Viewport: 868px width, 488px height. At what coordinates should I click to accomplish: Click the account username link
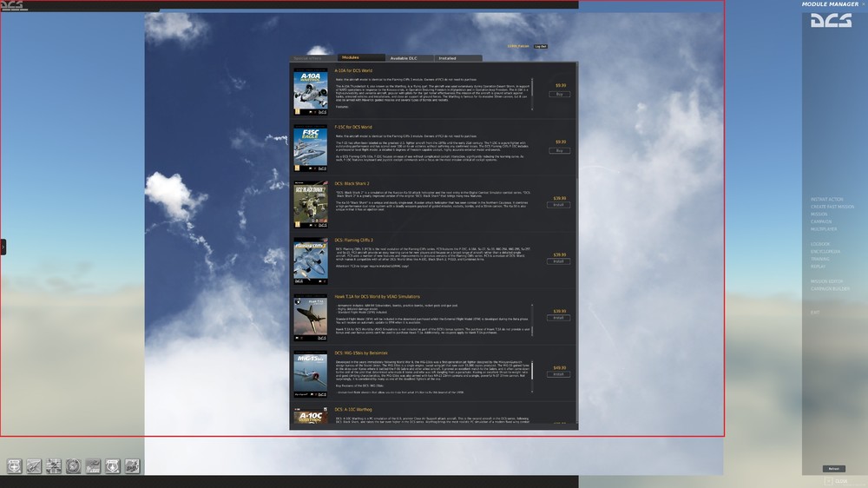coord(518,47)
